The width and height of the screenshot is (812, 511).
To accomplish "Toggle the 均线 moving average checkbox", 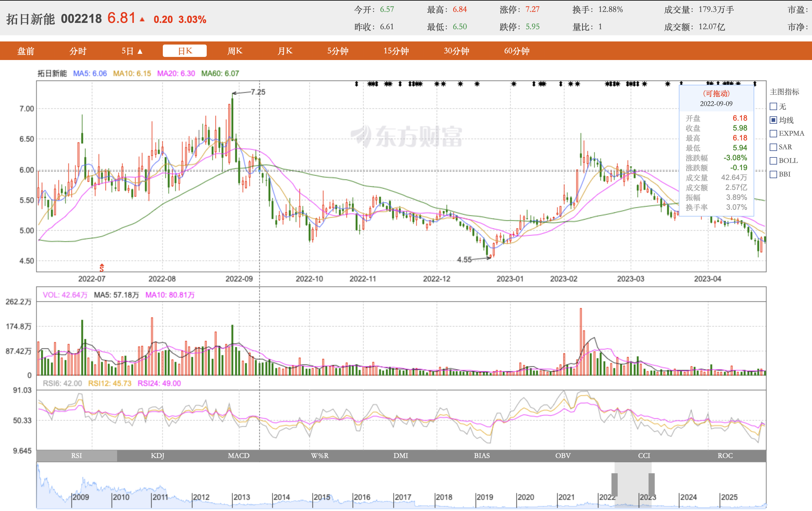I will click(x=774, y=120).
